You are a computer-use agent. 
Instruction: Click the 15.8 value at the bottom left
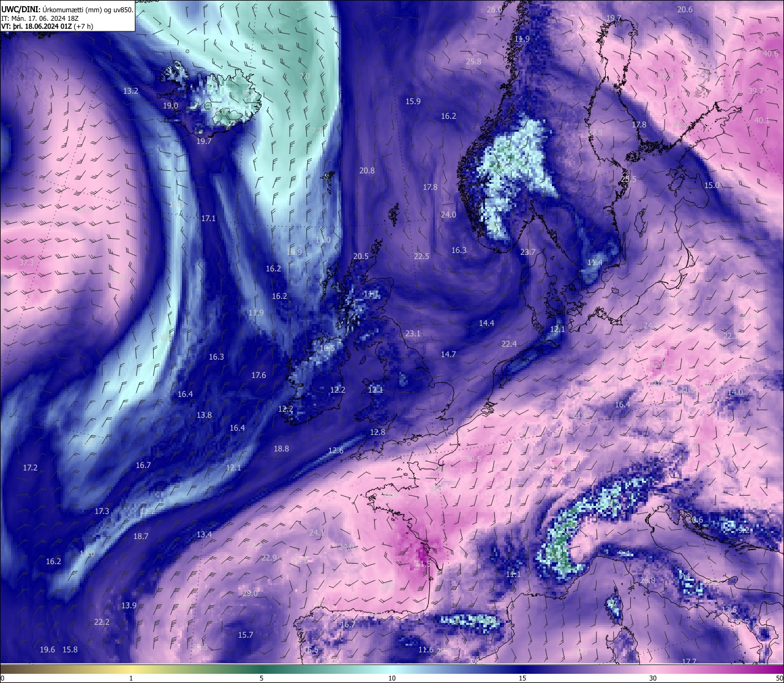70,649
